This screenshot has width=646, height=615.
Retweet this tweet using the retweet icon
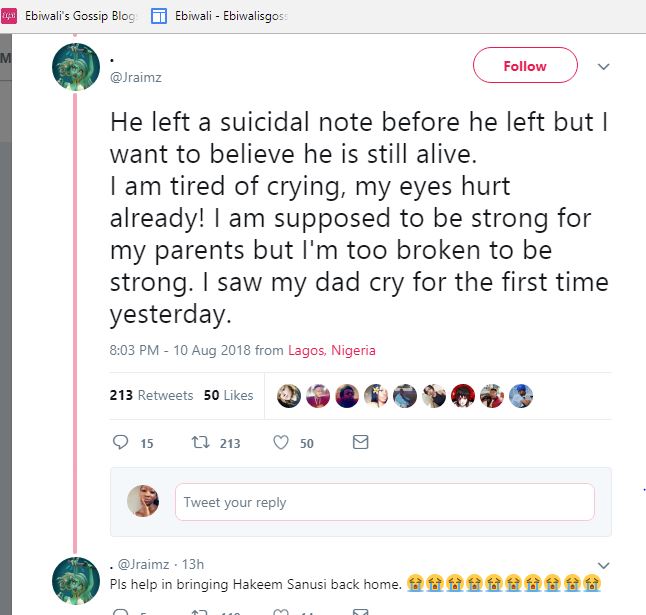click(198, 442)
